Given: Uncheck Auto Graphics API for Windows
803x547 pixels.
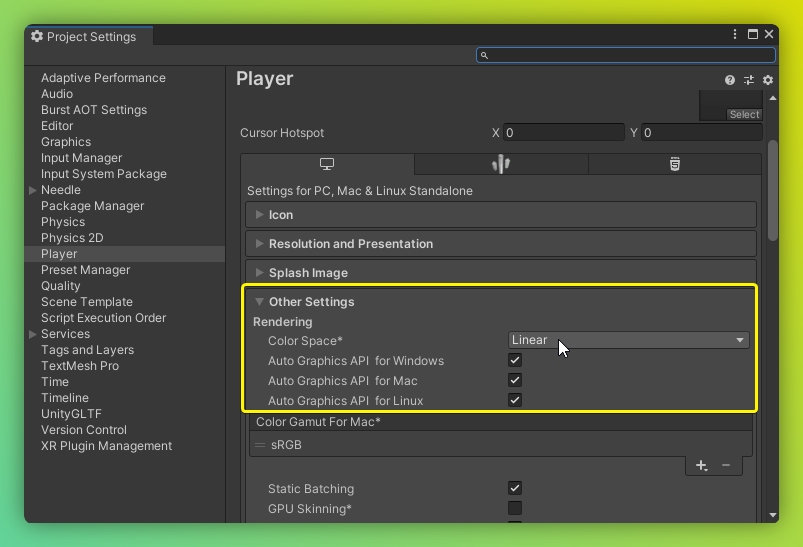Looking at the screenshot, I should 515,361.
